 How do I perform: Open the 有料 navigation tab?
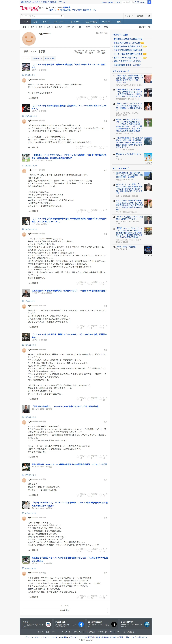119,22
